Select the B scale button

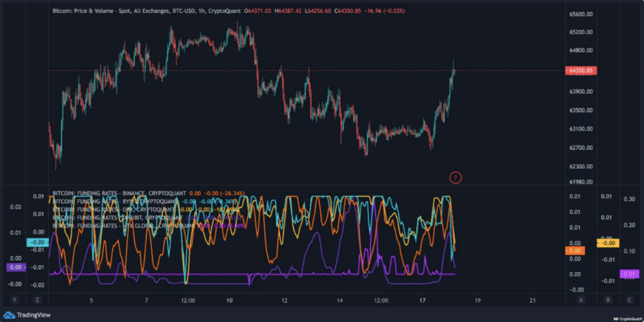(x=607, y=300)
